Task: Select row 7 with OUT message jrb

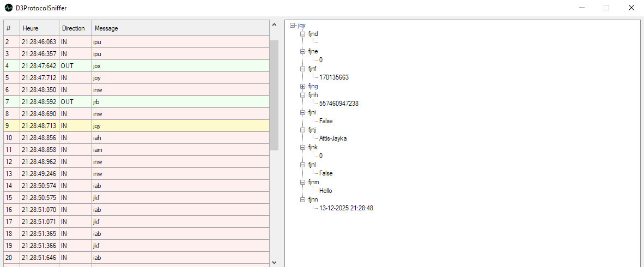Action: [136, 102]
